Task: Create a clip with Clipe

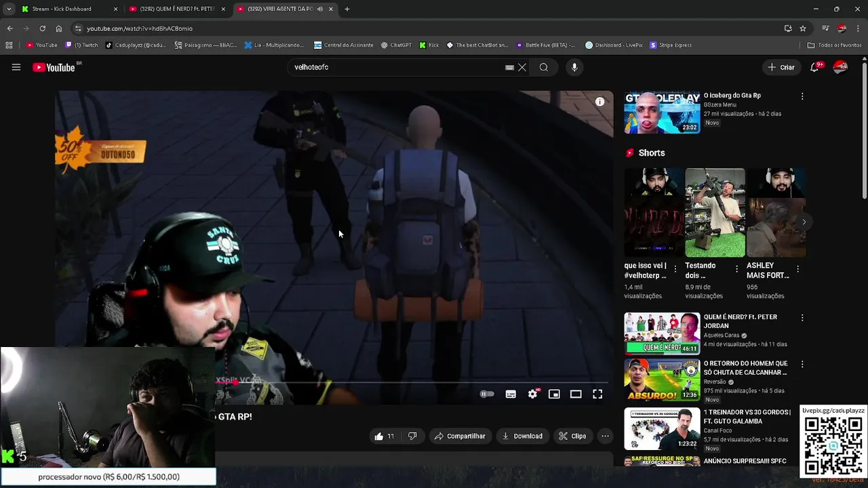Action: click(572, 436)
